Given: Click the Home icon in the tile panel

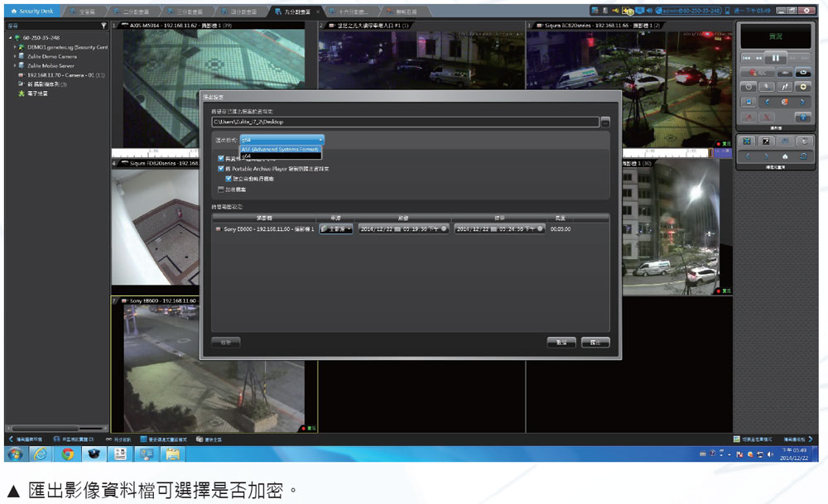Looking at the screenshot, I should point(785,156).
